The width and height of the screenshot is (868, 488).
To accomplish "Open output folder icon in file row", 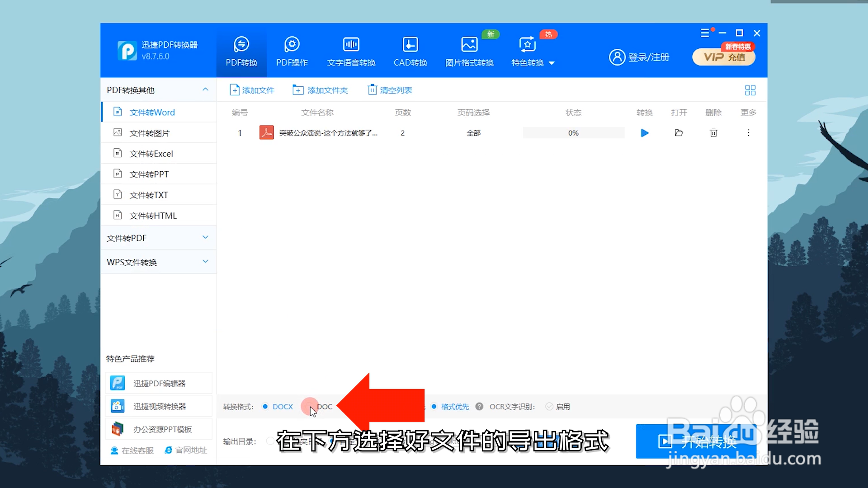I will pos(679,133).
